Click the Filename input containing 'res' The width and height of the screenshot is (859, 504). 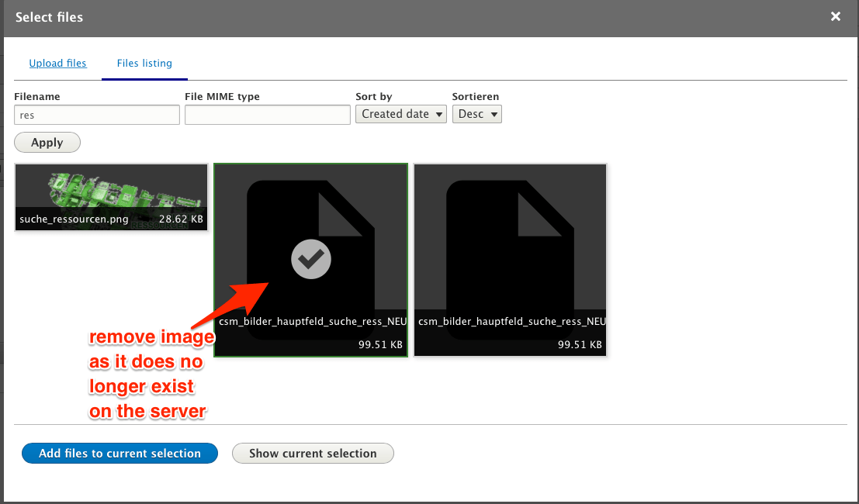click(x=96, y=114)
